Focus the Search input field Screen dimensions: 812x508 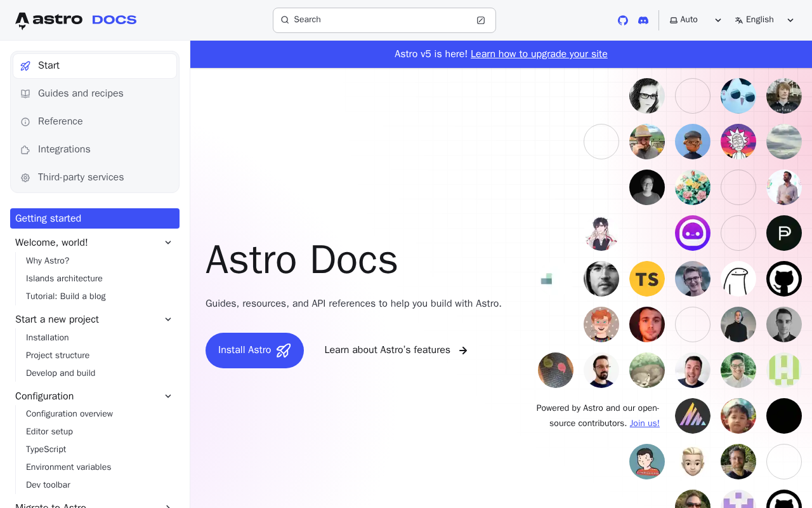click(x=384, y=20)
